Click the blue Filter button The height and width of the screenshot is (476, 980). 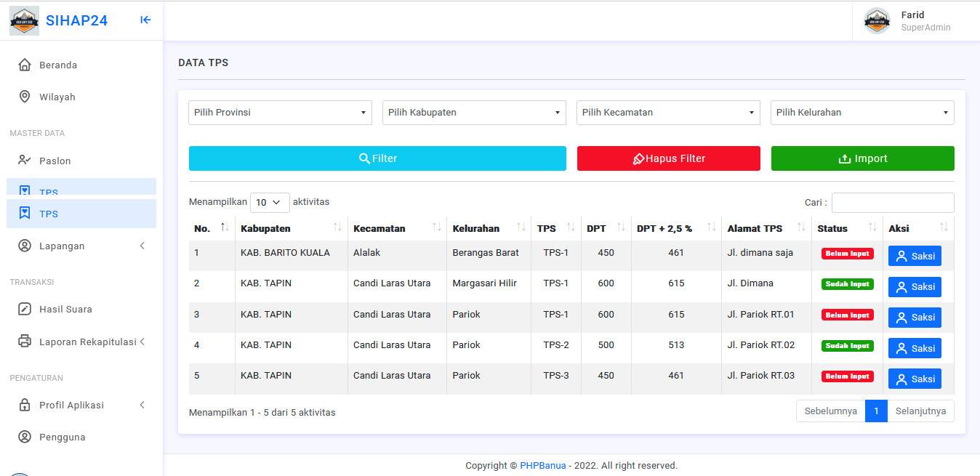[377, 158]
